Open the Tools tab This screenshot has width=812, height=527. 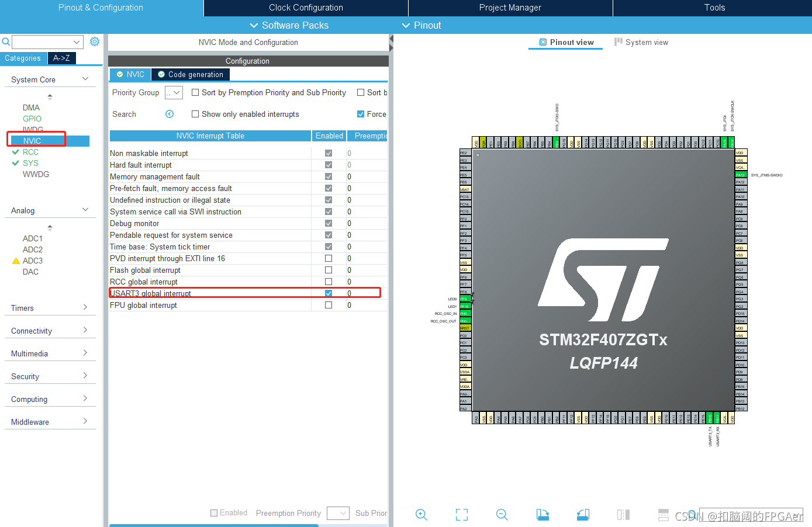coord(714,8)
